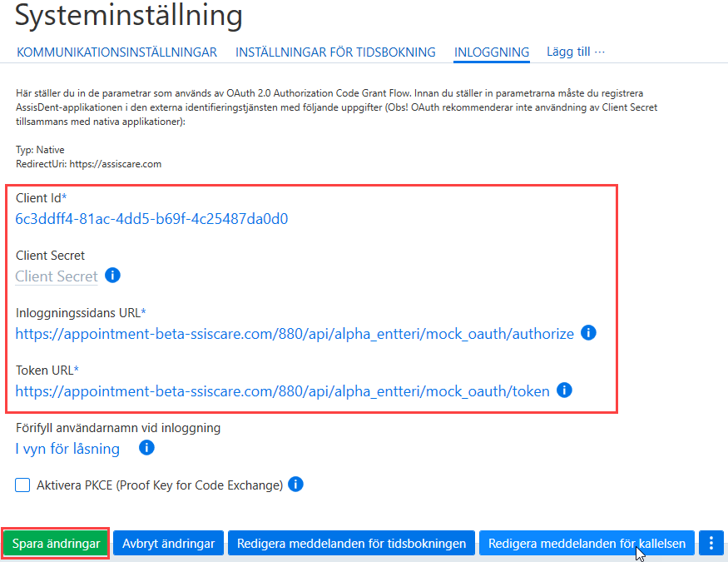Screen dimensions: 728x562
Task: Open the three-dot more actions button
Action: 711,543
